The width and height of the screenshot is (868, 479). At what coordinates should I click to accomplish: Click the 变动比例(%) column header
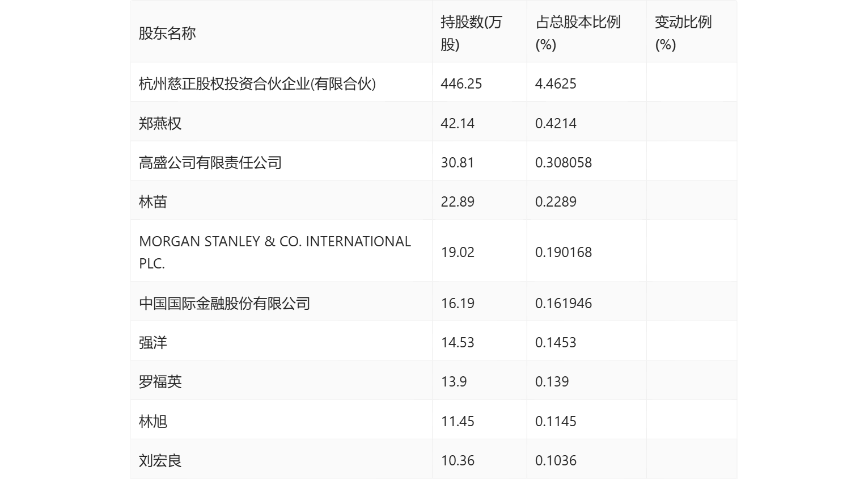coord(682,32)
